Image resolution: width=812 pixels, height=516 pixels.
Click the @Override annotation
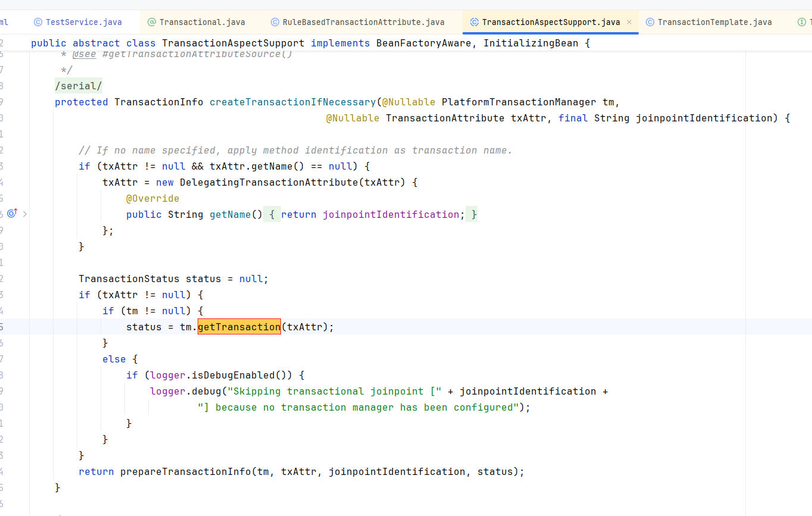tap(152, 198)
